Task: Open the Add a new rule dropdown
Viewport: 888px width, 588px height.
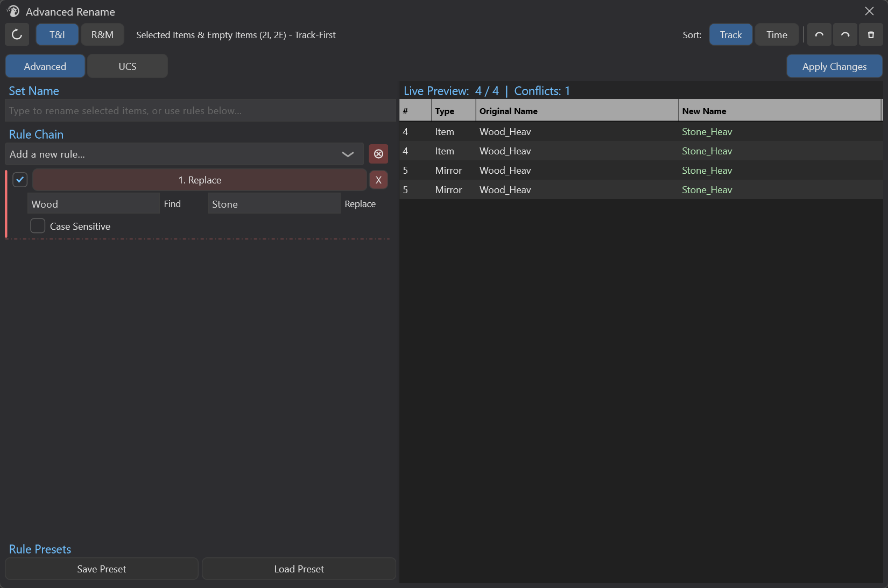Action: (x=184, y=154)
